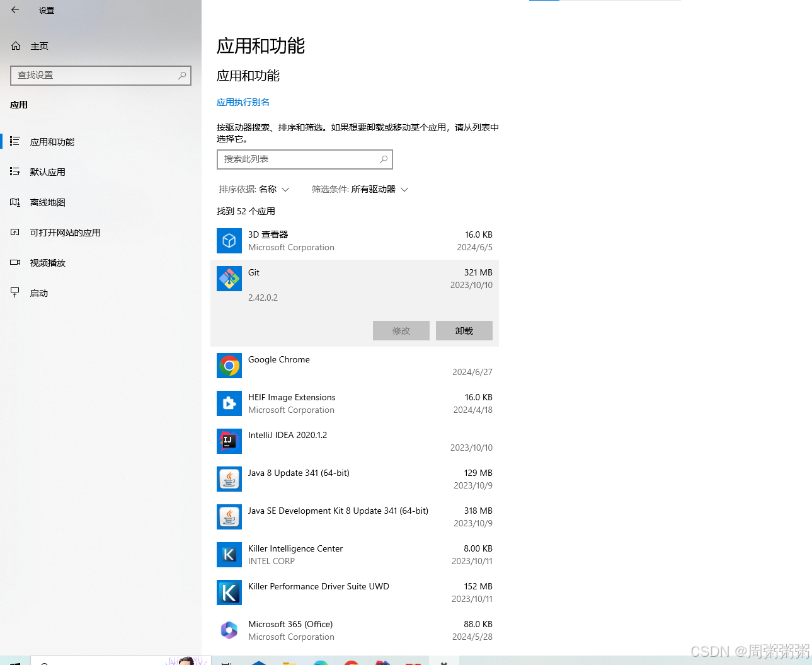Open the 应用执行别名 link
This screenshot has height=665, width=812.
243,102
